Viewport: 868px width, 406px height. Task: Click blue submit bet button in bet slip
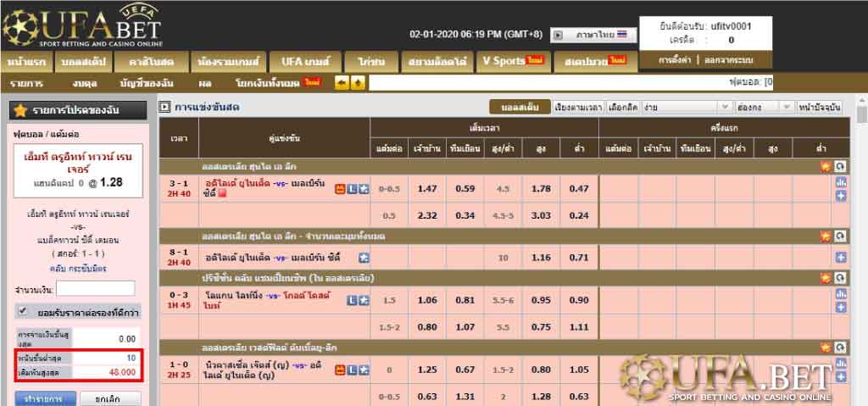46,399
